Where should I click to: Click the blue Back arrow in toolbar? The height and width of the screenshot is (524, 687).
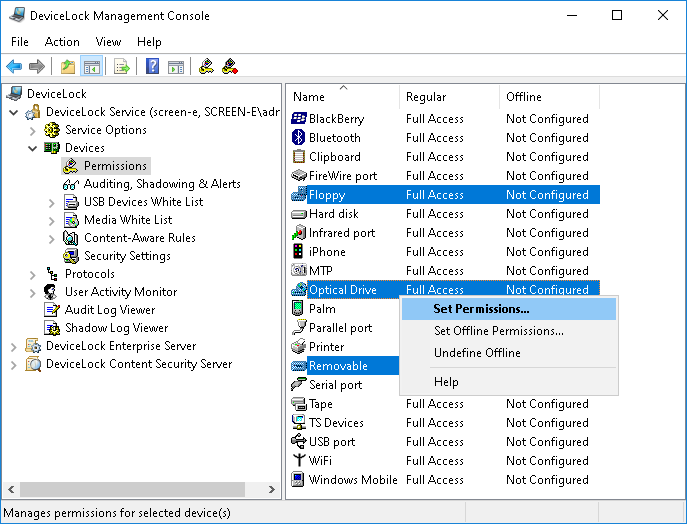(14, 67)
